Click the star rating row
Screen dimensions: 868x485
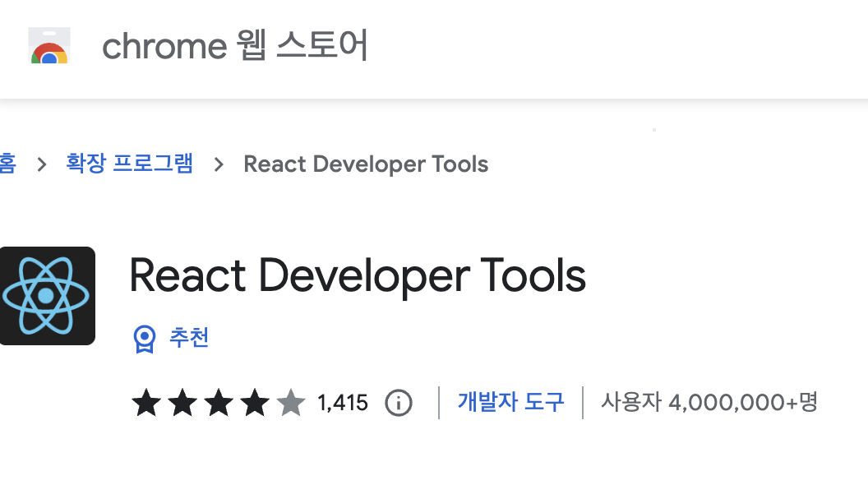218,403
